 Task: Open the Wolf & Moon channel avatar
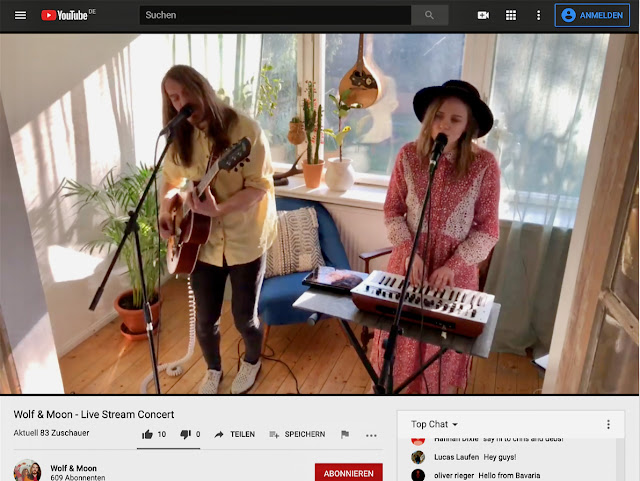[x=27, y=470]
